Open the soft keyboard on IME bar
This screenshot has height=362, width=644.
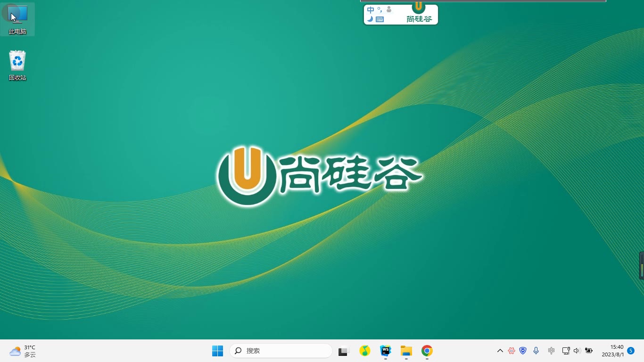(x=380, y=19)
